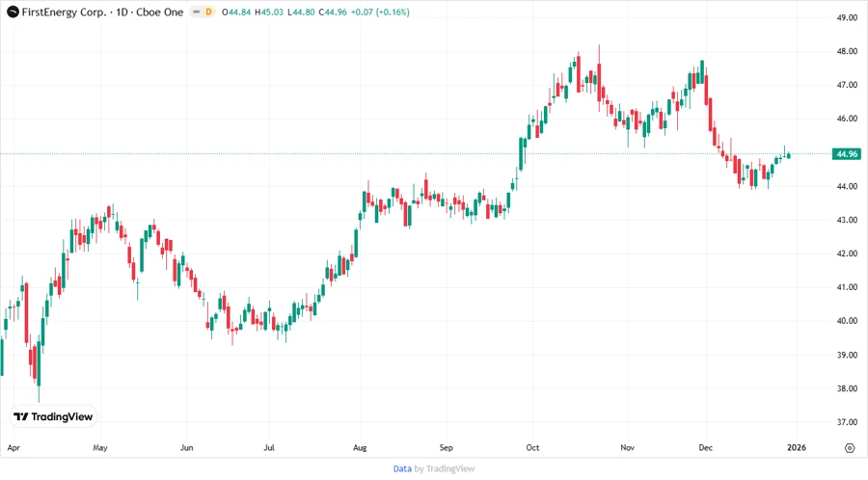Click the FirstEnergy Corp. symbol title

coord(64,12)
